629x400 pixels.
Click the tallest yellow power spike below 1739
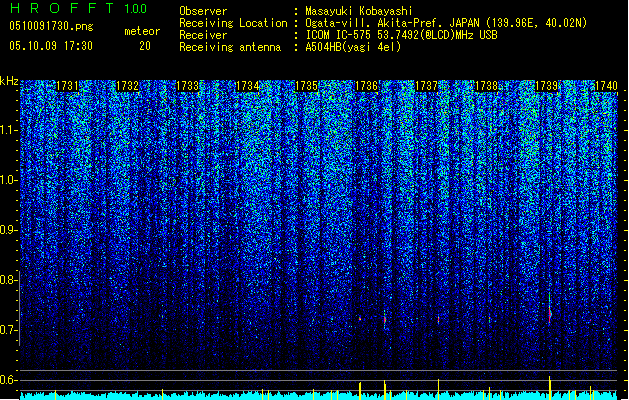tap(550, 388)
